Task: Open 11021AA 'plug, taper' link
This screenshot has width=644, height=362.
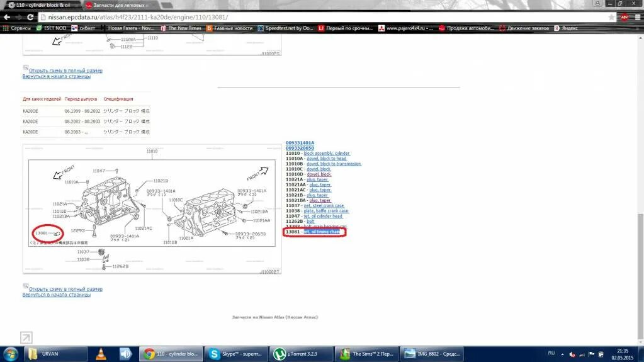Action: pyautogui.click(x=320, y=185)
